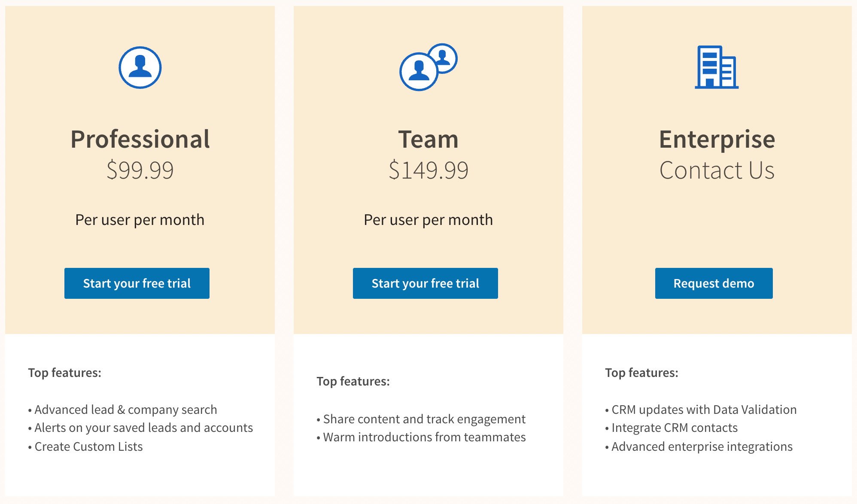Click the blue avatar circle in Professional card
Screen dimensions: 857x504
[x=140, y=67]
